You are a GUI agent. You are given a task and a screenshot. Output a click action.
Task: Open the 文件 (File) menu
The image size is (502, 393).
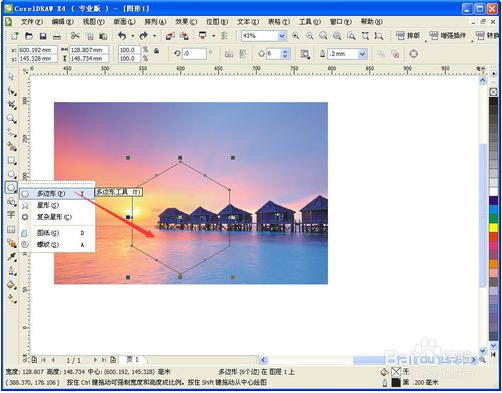point(32,22)
